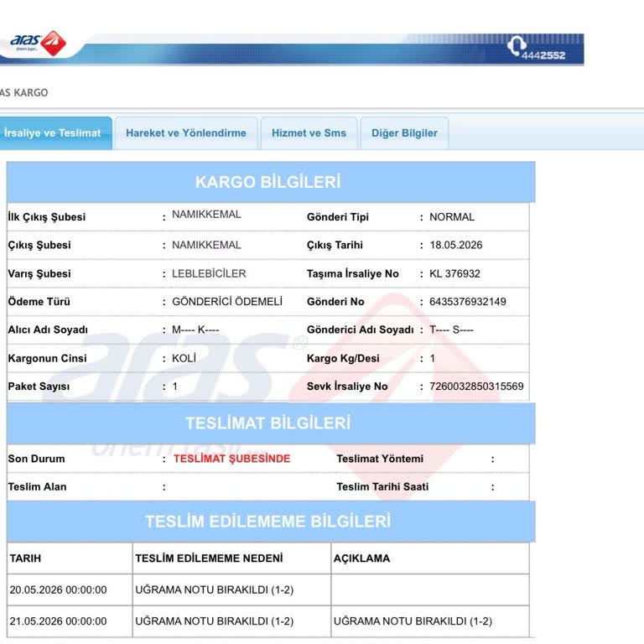Screen dimensions: 644x644
Task: Click the Kargo Kg/Desi label
Action: coord(343,358)
